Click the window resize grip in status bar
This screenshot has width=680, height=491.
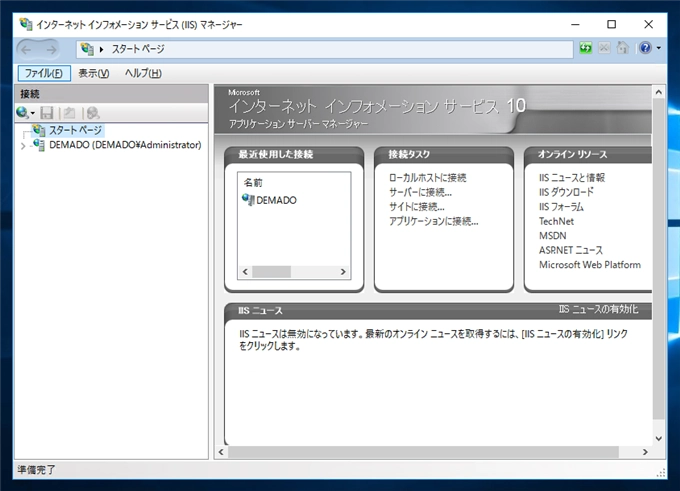(x=661, y=473)
